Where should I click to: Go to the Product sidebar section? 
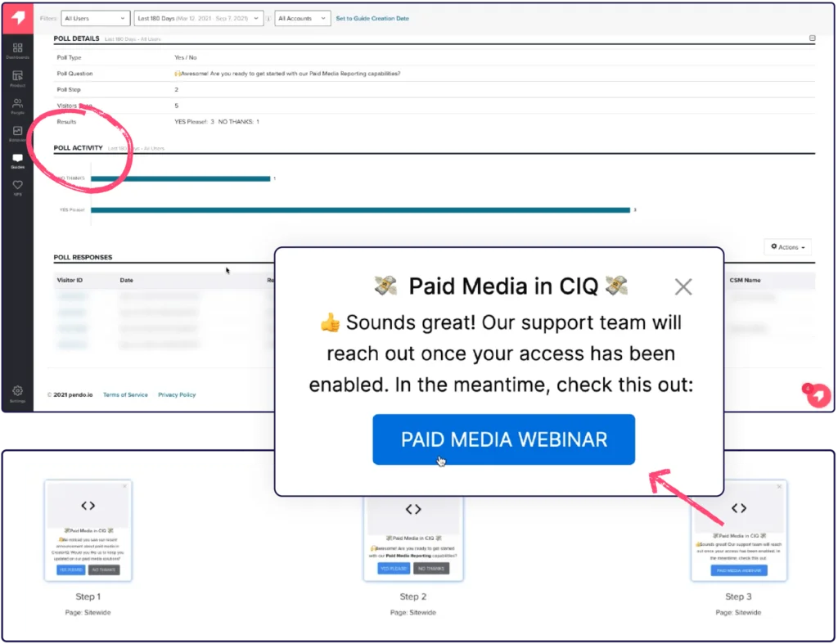point(17,79)
